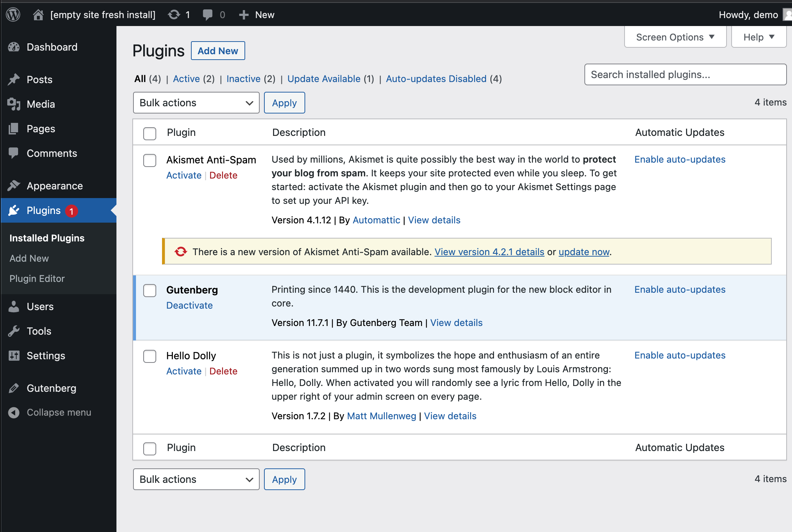Open the Bulk actions dropdown

196,103
